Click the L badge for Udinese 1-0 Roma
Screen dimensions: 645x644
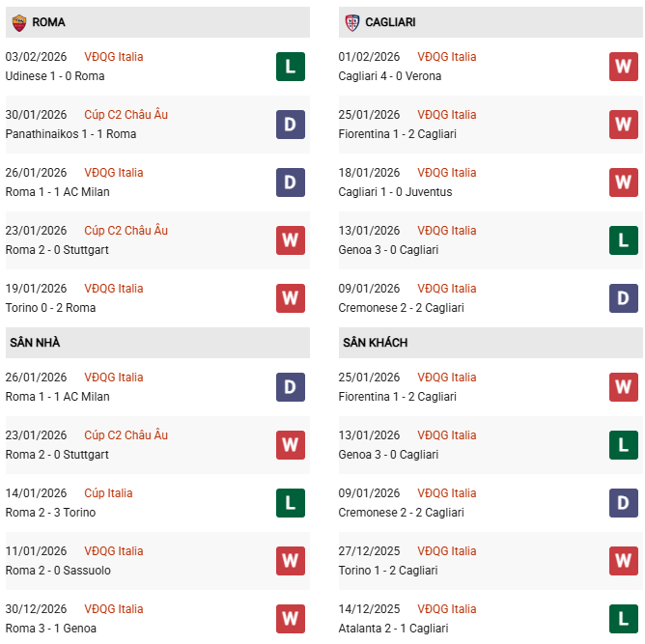click(291, 67)
